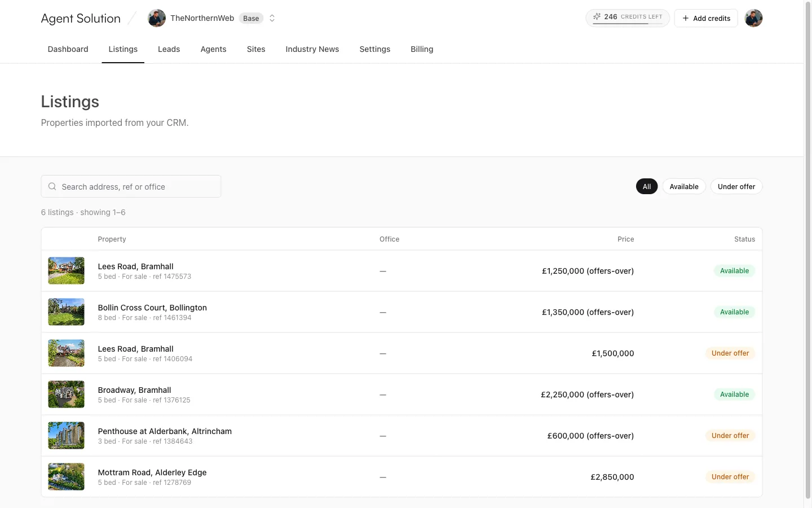Click the Base plan badge
Screen dimensions: 812x508
click(x=251, y=18)
